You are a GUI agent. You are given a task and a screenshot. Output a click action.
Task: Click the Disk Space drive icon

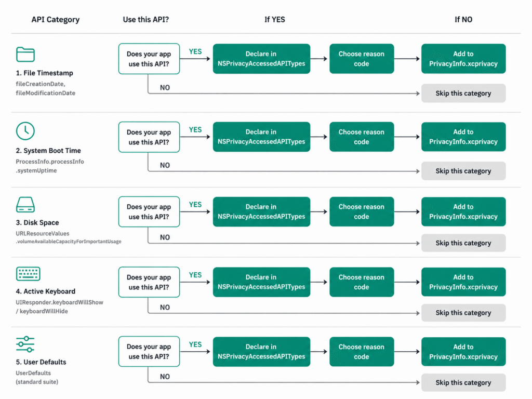click(25, 205)
